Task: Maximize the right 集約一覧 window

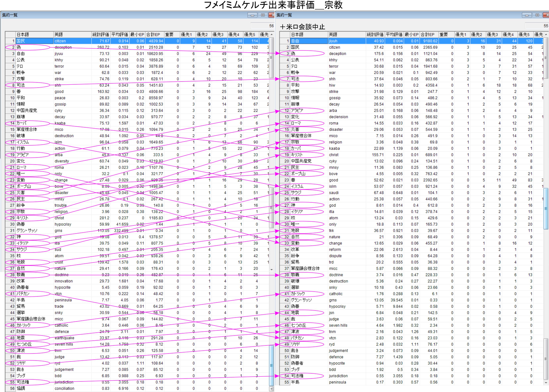Action: coord(537,15)
